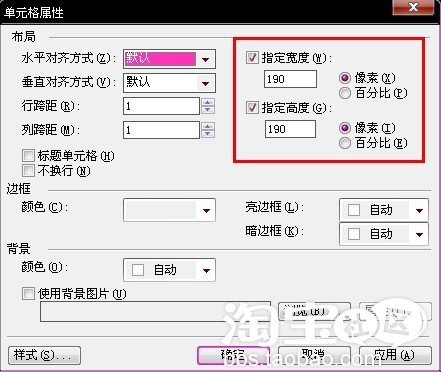Click the 暗边框 color swatch box
The width and height of the screenshot is (441, 372).
(x=354, y=234)
